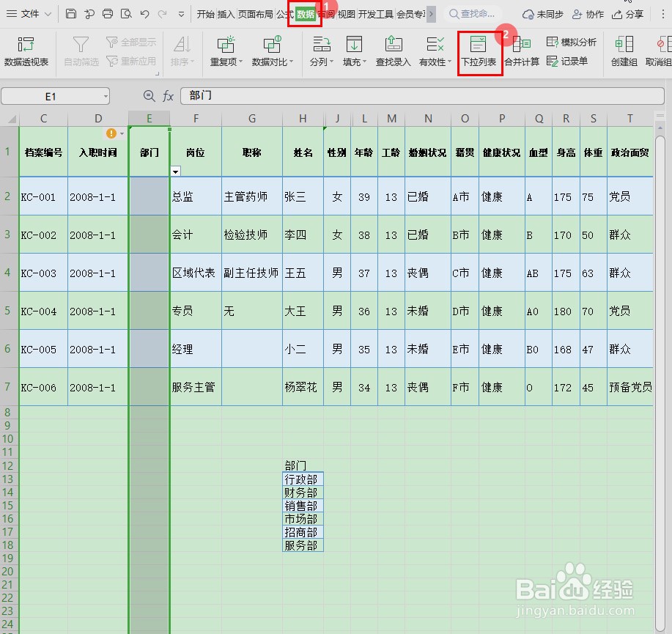Show more ribbon tabs with the arrow

[x=431, y=14]
